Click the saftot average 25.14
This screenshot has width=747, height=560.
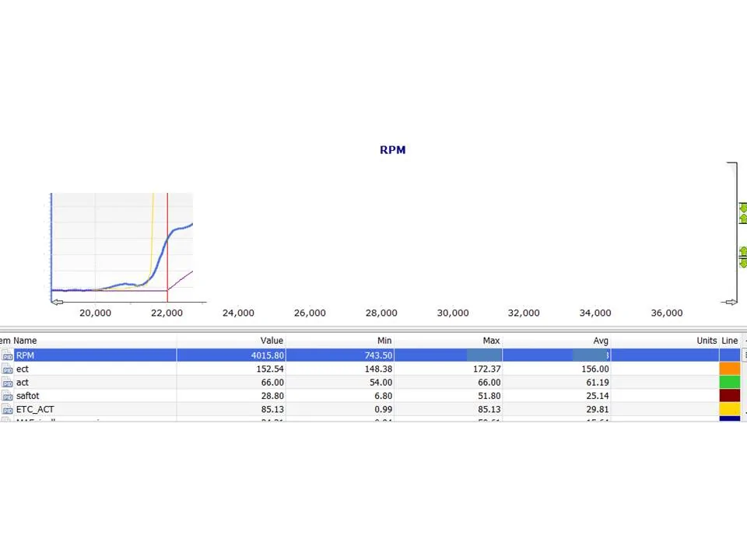(598, 396)
